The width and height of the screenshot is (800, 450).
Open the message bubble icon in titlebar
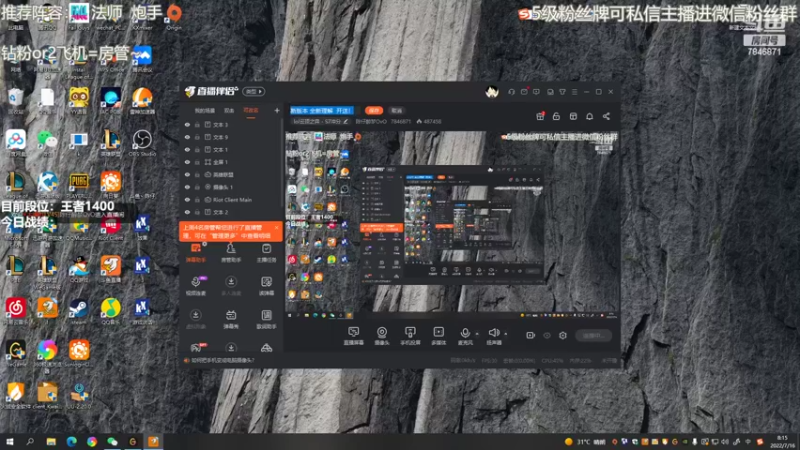coord(536,92)
